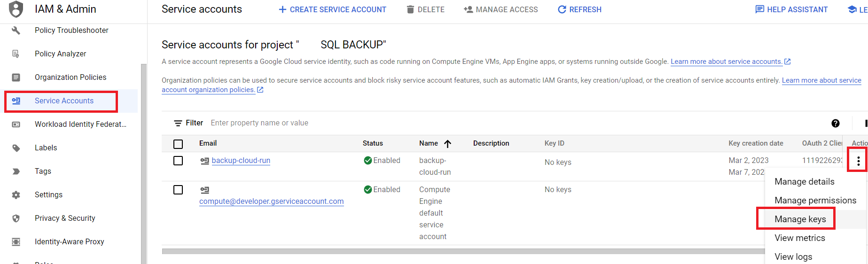Select Manage keys from actions menu
Image resolution: width=868 pixels, height=264 pixels.
tap(800, 219)
